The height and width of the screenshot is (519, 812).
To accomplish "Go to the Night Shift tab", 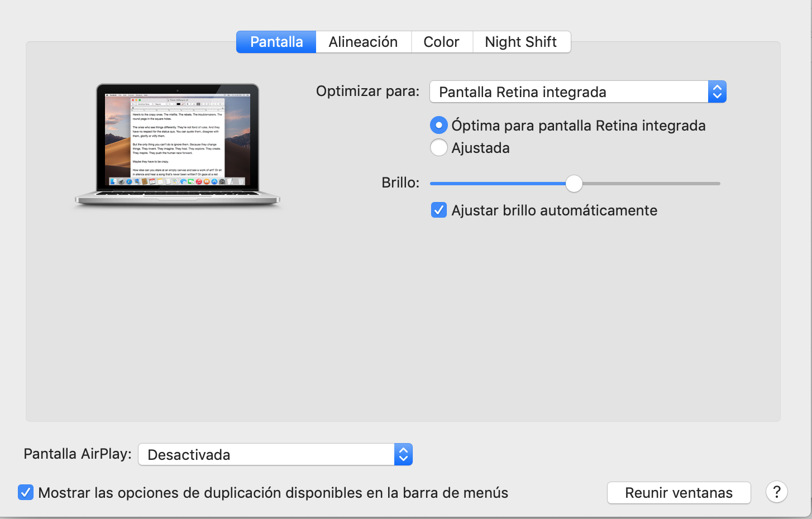I will click(521, 42).
